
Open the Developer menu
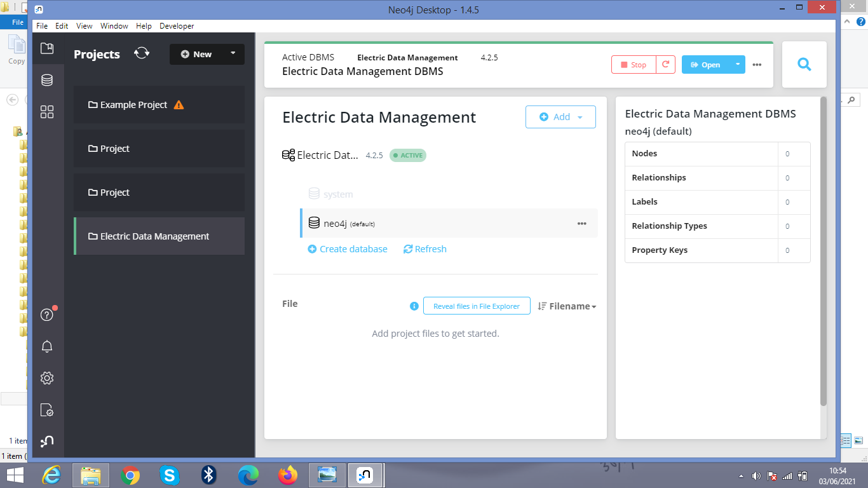(x=177, y=26)
